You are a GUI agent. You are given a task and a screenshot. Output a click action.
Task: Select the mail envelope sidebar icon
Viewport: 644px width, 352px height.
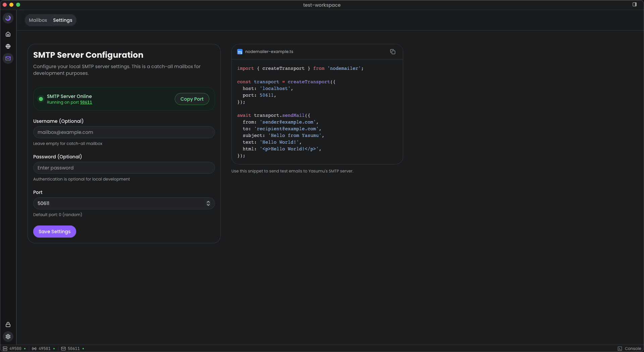point(8,58)
